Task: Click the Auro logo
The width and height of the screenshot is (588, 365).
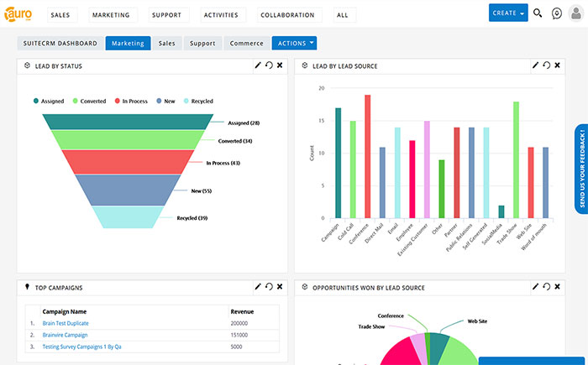Action: (x=18, y=14)
